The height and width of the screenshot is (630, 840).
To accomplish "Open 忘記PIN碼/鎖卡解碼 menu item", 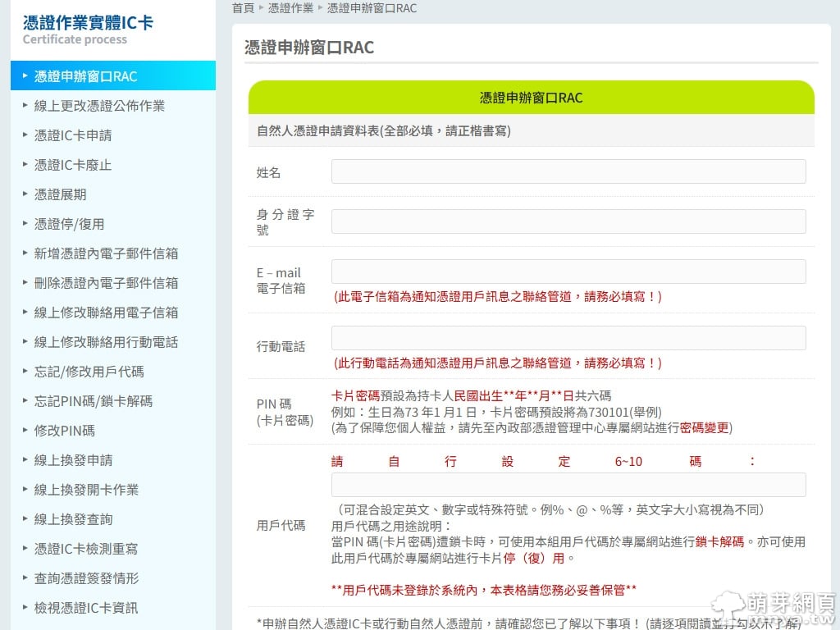I will point(93,401).
